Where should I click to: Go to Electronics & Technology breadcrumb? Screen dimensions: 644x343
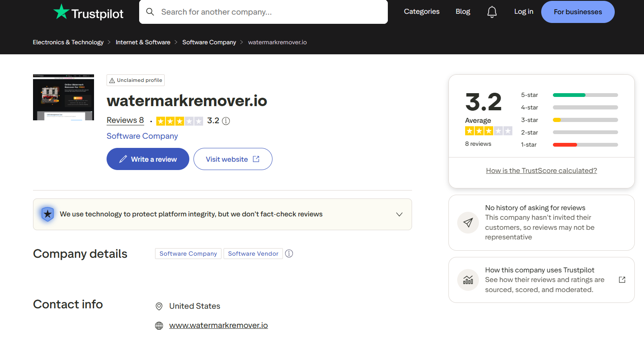point(68,42)
